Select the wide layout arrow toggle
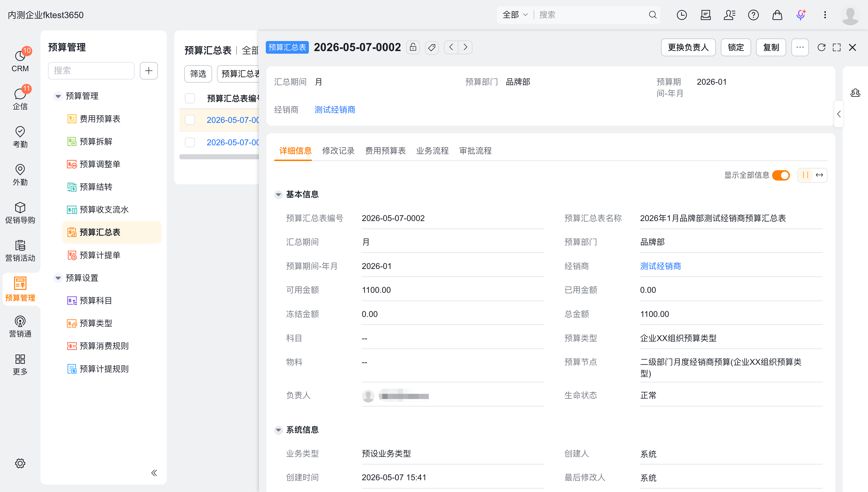 pos(819,175)
